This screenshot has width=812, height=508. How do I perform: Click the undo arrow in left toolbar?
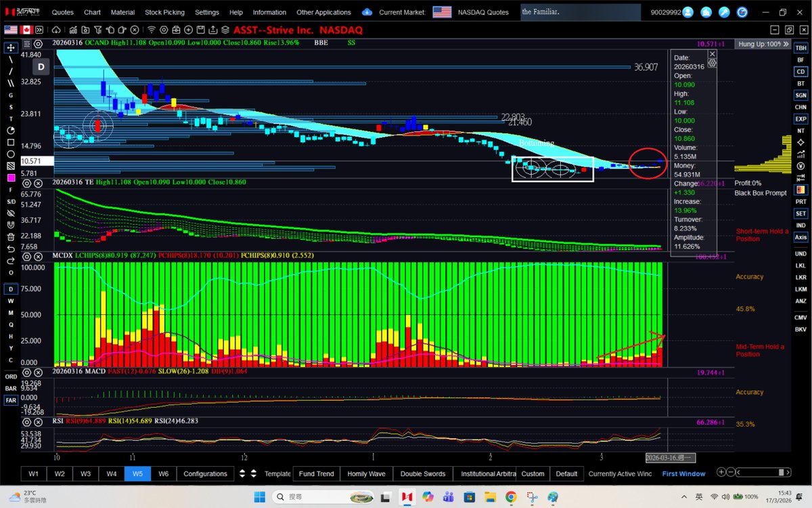(11, 249)
